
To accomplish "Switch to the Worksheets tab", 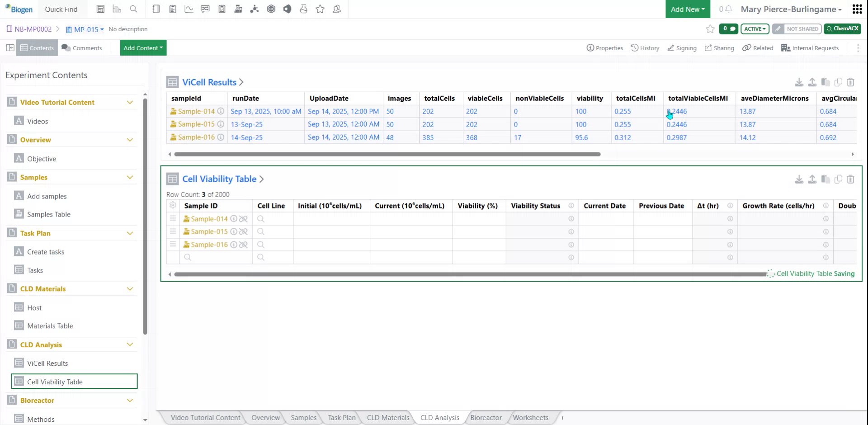I will coord(531,418).
